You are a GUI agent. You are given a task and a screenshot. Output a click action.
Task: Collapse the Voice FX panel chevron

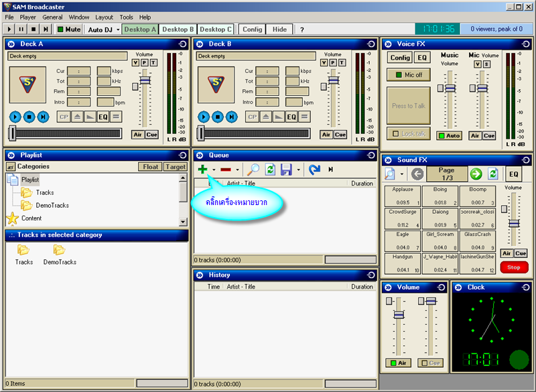[388, 44]
